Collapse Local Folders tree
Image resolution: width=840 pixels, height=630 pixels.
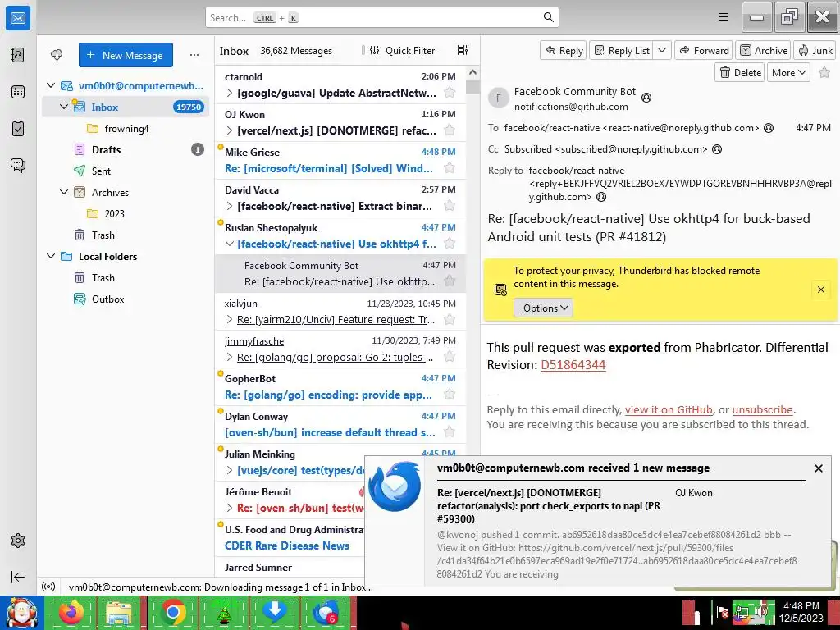point(51,256)
